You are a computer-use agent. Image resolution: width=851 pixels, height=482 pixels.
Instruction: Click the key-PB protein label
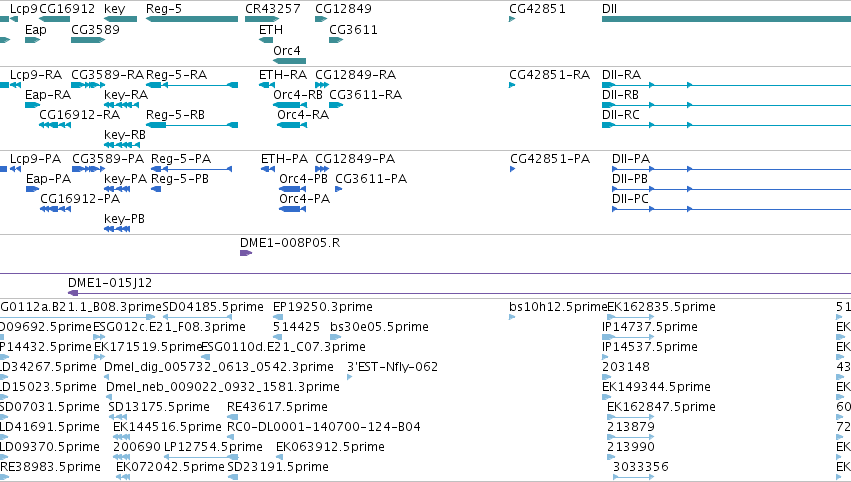click(x=124, y=219)
